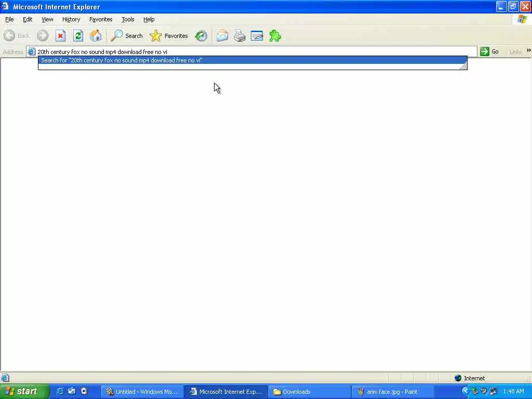
Task: Grab the suggestion dropdown resize grip
Action: (463, 66)
